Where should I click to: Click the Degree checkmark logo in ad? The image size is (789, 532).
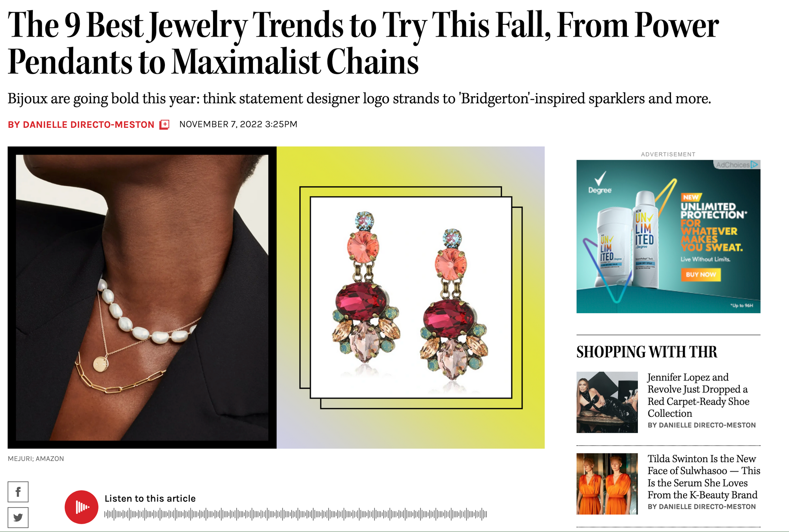pyautogui.click(x=600, y=183)
